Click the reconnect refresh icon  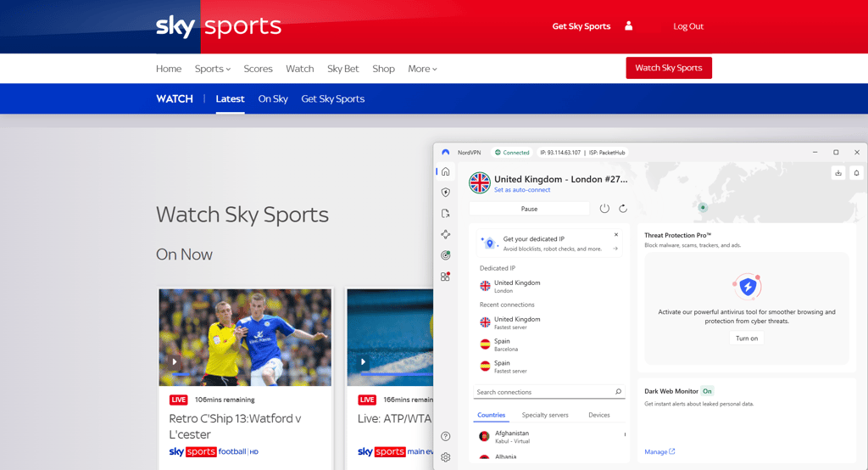tap(623, 209)
